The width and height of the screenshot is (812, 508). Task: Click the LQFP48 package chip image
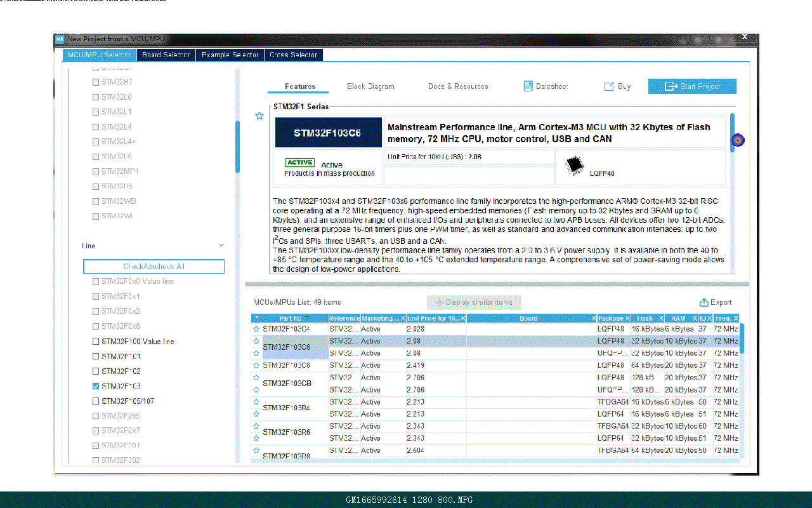[575, 165]
